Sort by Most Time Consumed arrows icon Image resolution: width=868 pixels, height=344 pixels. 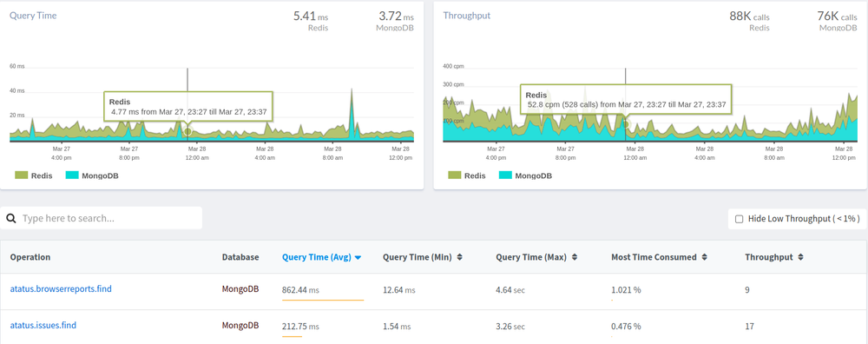click(x=704, y=258)
